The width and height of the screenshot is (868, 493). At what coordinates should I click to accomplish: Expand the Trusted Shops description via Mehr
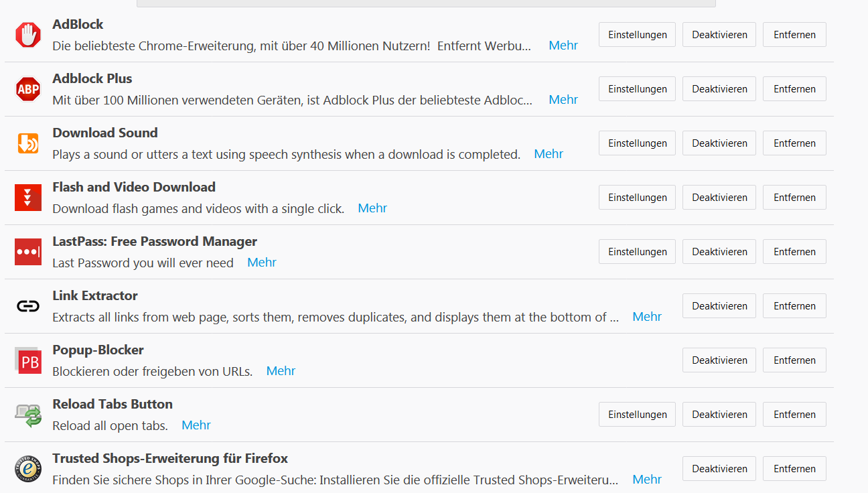[x=647, y=480]
